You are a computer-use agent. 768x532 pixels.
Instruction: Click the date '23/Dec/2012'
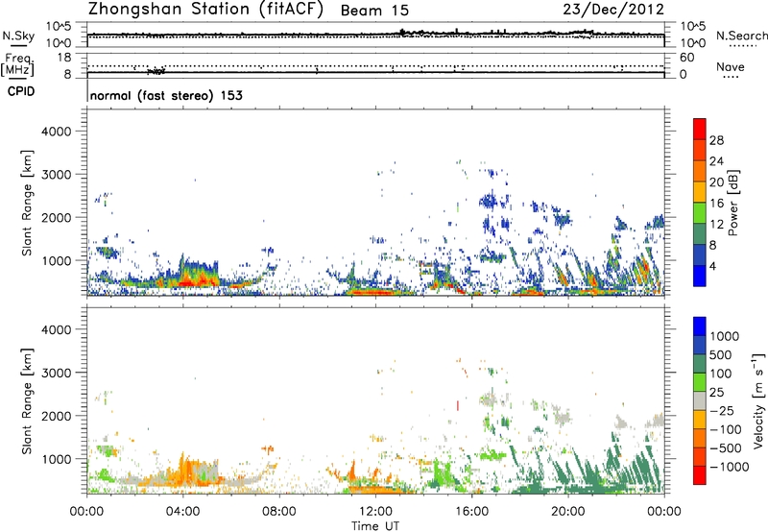click(613, 10)
